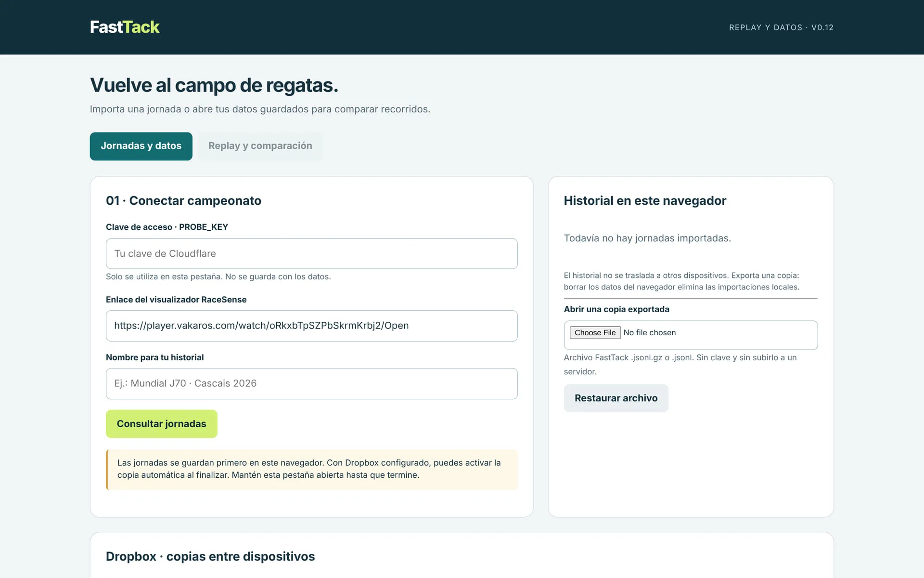Focus the Cloudflare access key field
The image size is (924, 578).
tap(311, 253)
